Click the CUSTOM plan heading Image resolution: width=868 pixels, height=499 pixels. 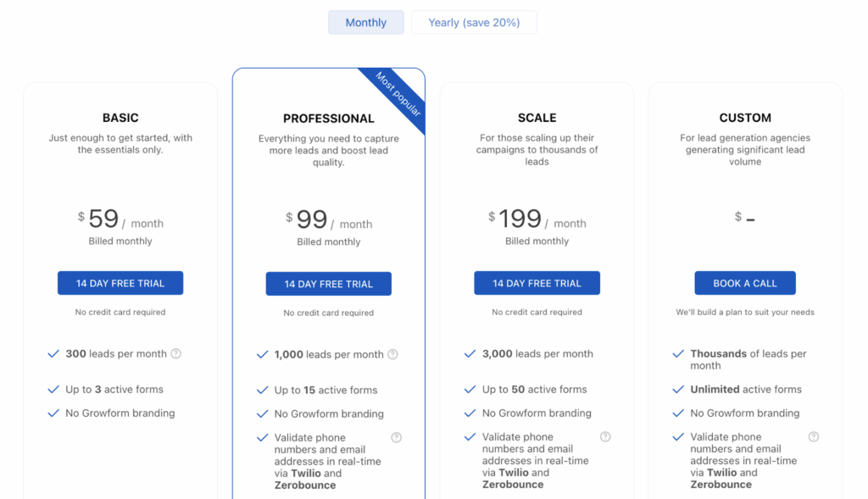745,118
